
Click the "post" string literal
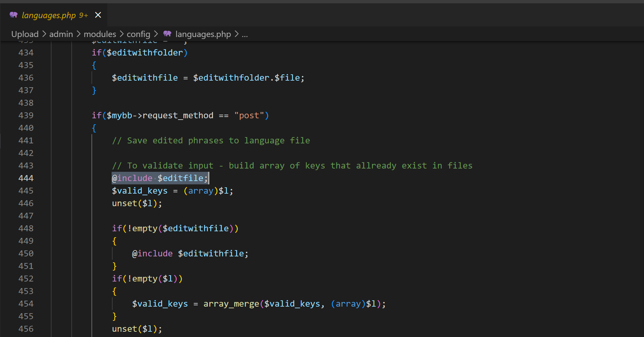(249, 115)
